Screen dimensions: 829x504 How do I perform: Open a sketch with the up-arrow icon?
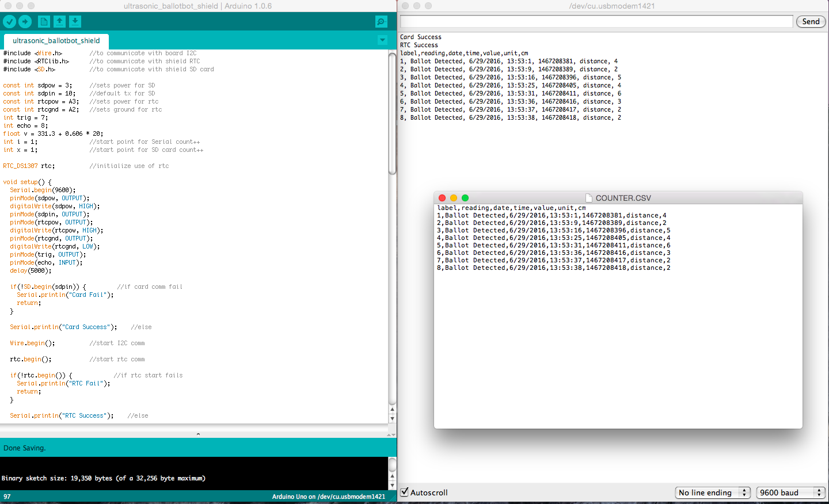[60, 22]
